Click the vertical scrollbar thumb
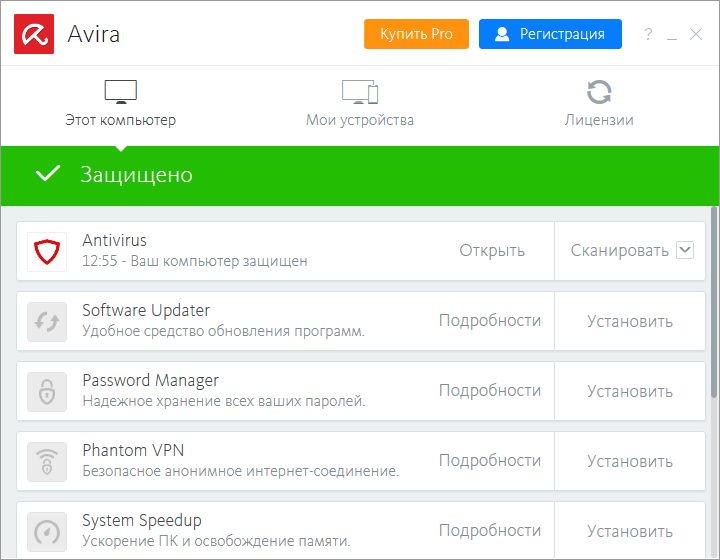Image resolution: width=720 pixels, height=560 pixels. 714,300
